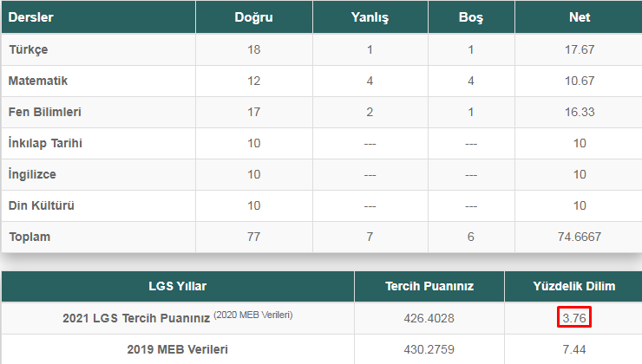Click the 2019 MEB Verileri row

(x=321, y=349)
